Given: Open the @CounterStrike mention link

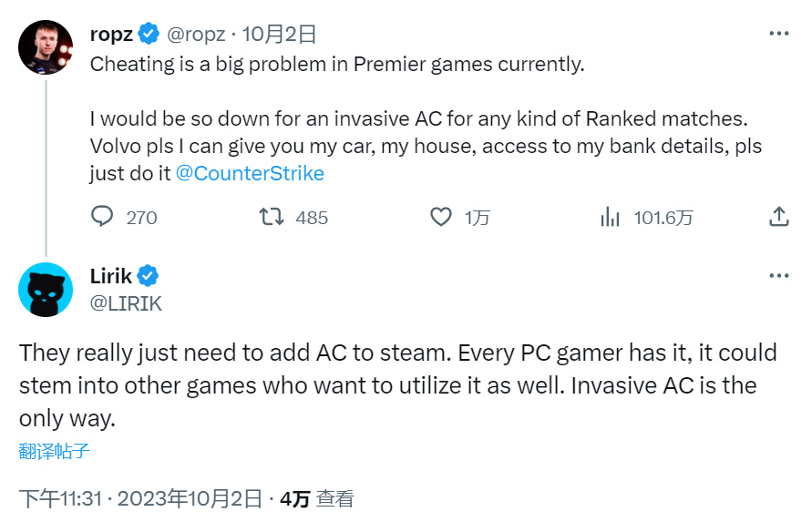Looking at the screenshot, I should 249,173.
